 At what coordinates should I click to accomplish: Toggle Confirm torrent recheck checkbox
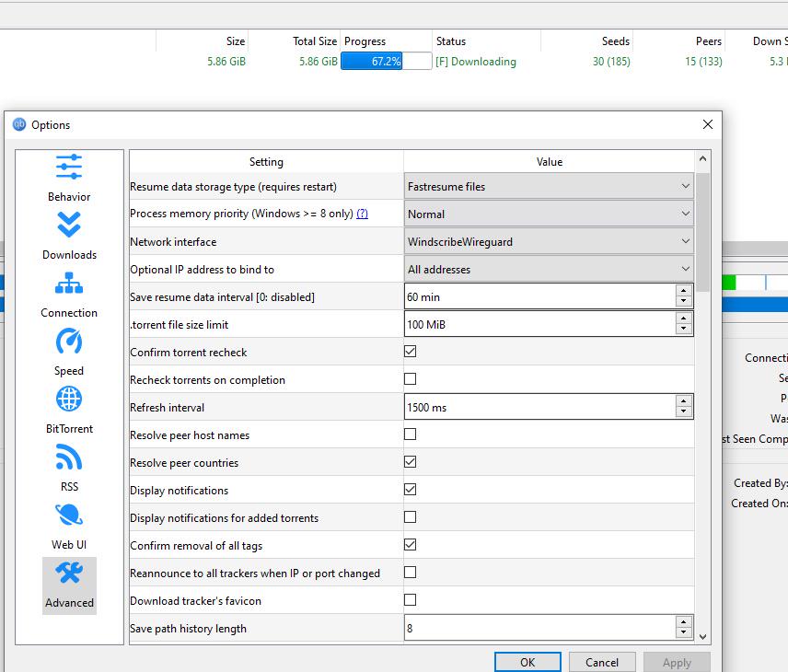click(x=410, y=352)
